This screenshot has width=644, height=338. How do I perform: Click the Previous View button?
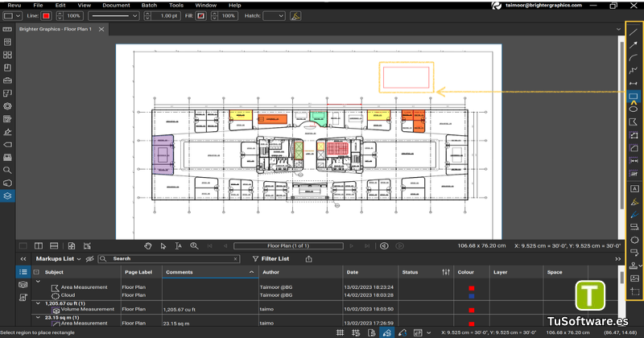384,246
